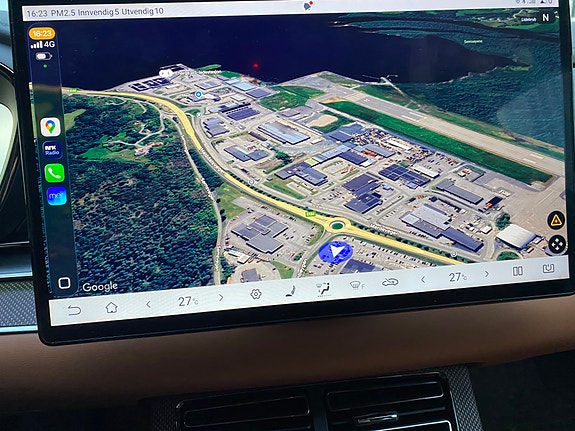Viewport: 575px width, 431px height.
Task: Toggle the airflow direction mode
Action: (x=323, y=289)
